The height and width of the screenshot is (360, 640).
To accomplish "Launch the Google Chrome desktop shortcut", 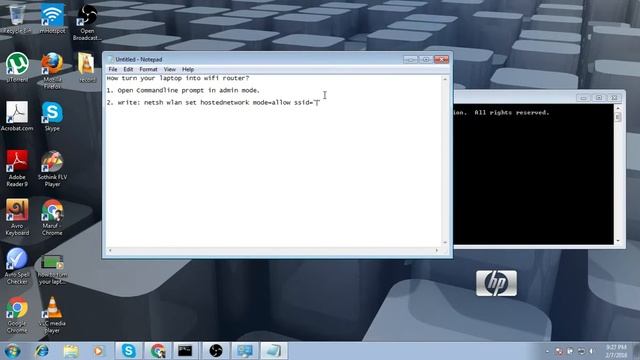I will pos(17,315).
